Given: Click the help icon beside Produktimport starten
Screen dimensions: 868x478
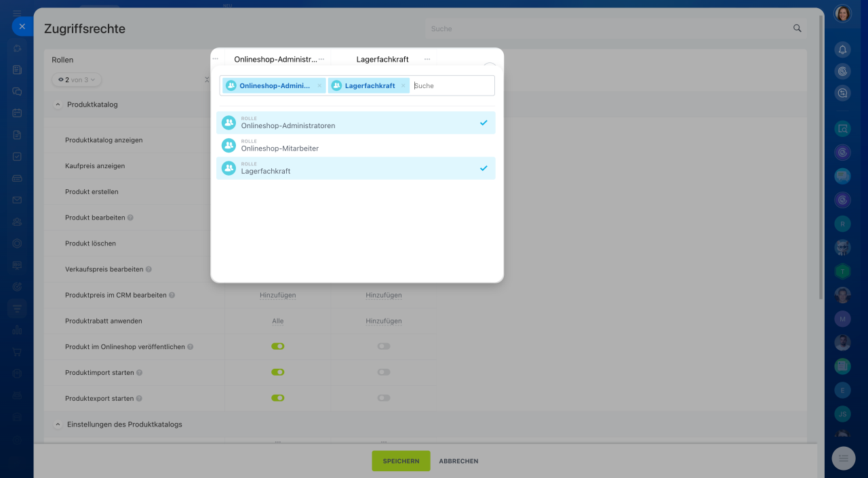Looking at the screenshot, I should tap(139, 373).
